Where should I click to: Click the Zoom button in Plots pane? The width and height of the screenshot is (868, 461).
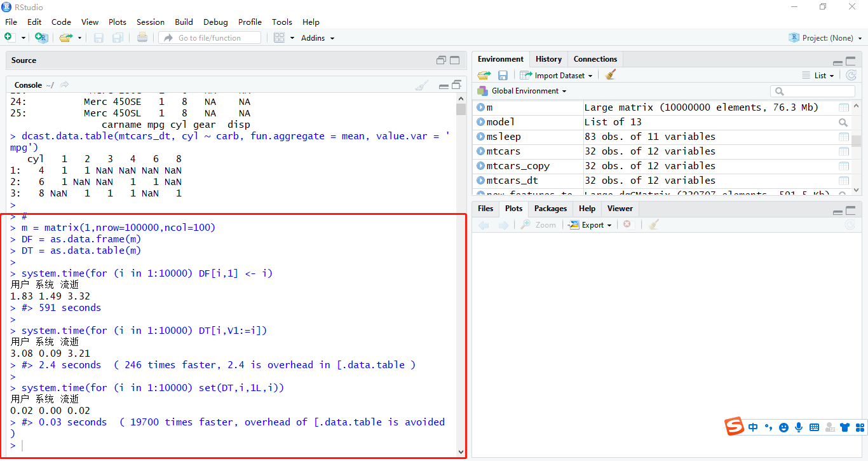[x=538, y=224]
